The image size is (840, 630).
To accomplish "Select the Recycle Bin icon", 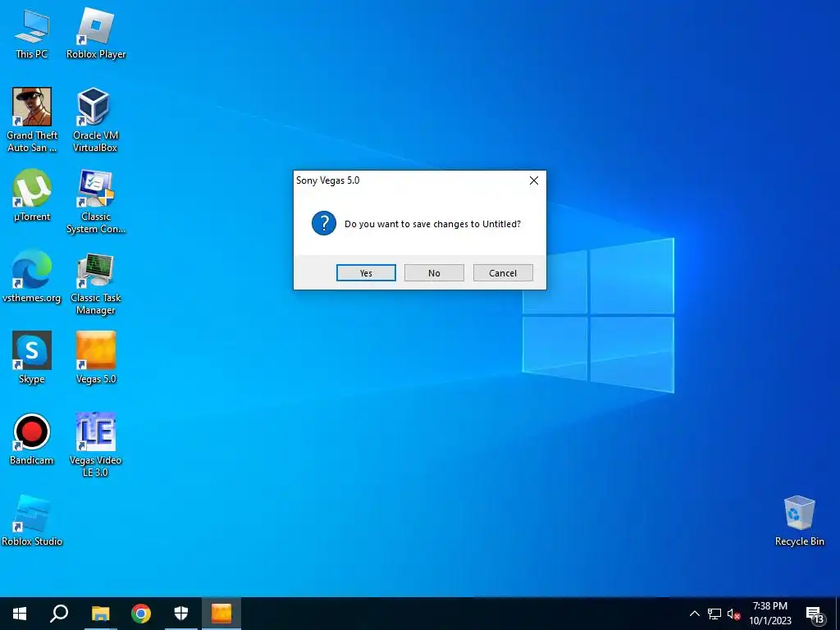I will (799, 521).
